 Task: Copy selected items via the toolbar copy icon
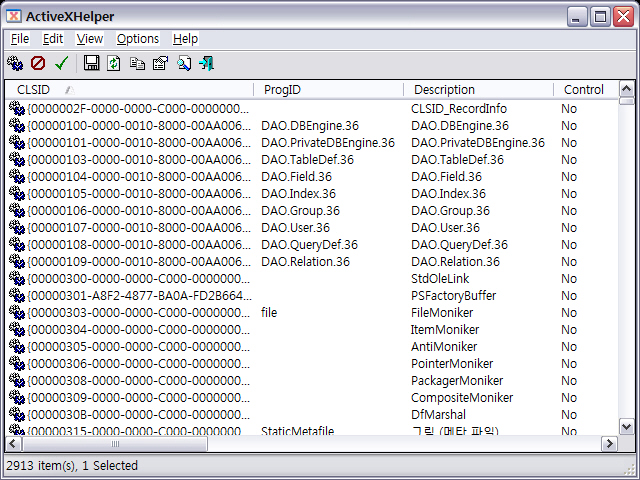[x=137, y=64]
